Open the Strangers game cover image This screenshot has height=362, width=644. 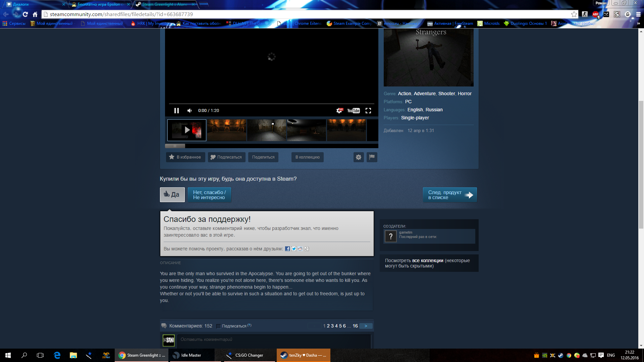click(429, 57)
